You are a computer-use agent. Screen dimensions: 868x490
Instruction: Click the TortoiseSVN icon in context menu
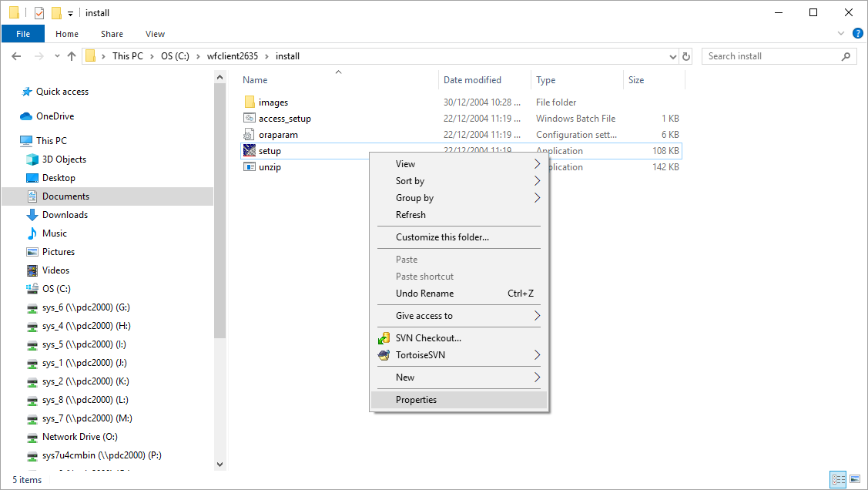point(384,355)
